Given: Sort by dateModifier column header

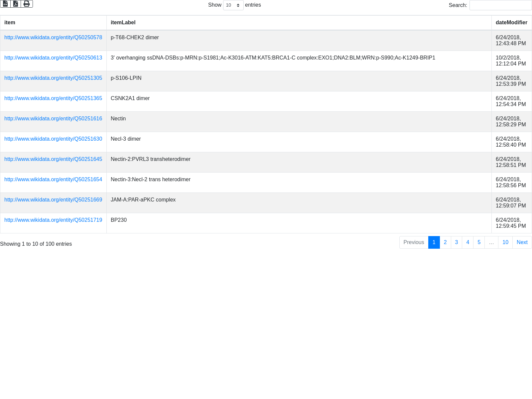Looking at the screenshot, I should pyautogui.click(x=511, y=23).
